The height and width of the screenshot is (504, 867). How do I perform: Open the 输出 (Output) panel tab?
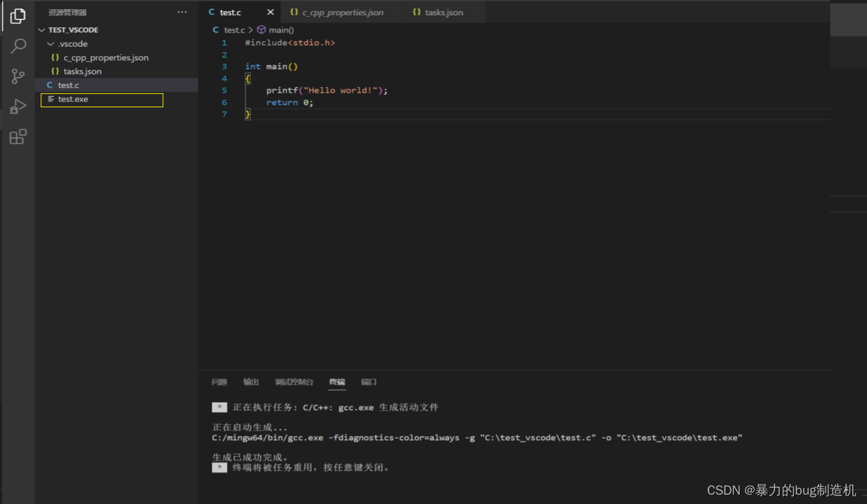pyautogui.click(x=251, y=382)
